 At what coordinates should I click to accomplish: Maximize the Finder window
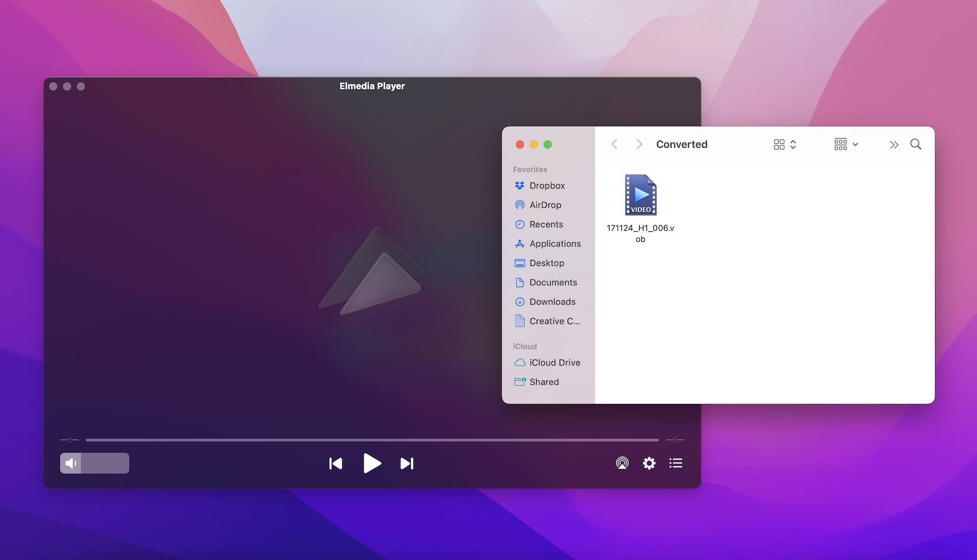(x=548, y=144)
